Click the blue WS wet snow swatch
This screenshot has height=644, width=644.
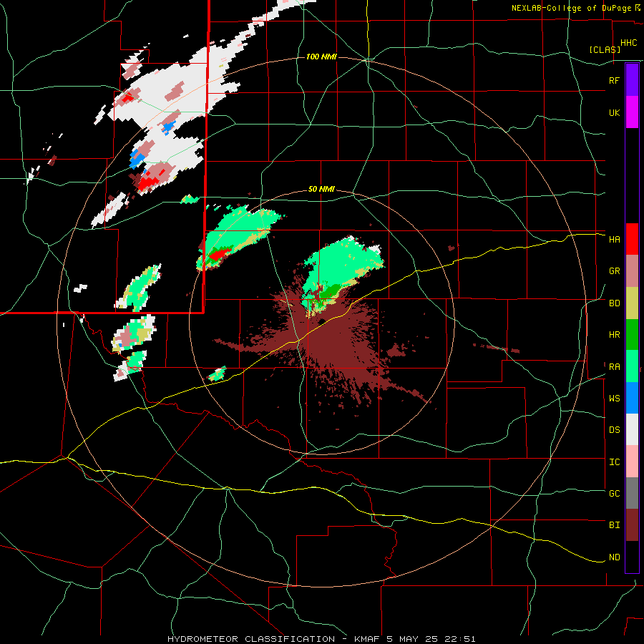click(632, 398)
